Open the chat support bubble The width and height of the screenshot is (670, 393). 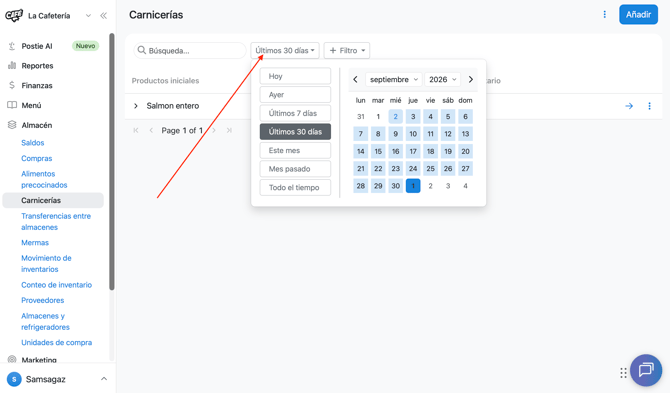[x=646, y=370]
